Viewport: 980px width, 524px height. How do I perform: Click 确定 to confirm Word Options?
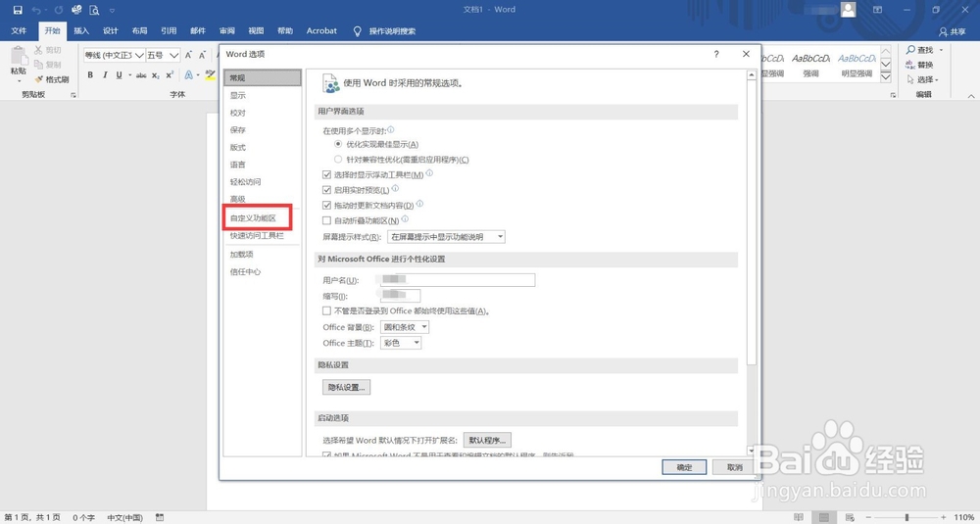click(684, 467)
